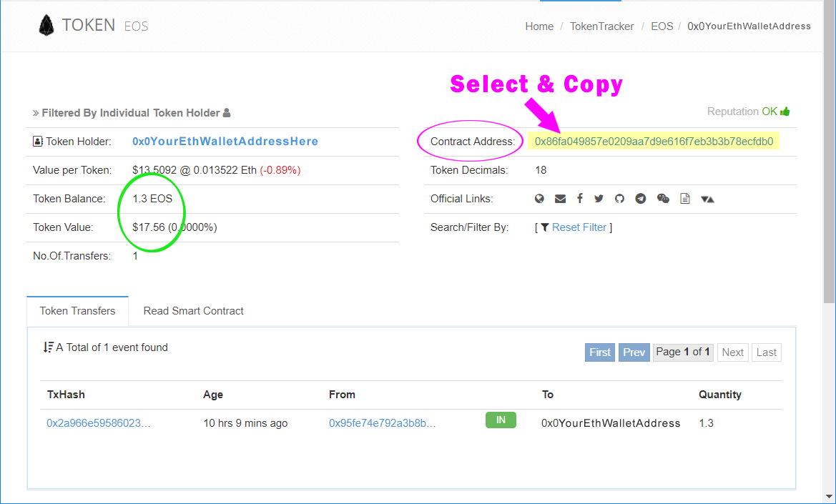The width and height of the screenshot is (836, 504).
Task: Open sender address 0x95fe74e792a3b8b...
Action: click(x=382, y=423)
